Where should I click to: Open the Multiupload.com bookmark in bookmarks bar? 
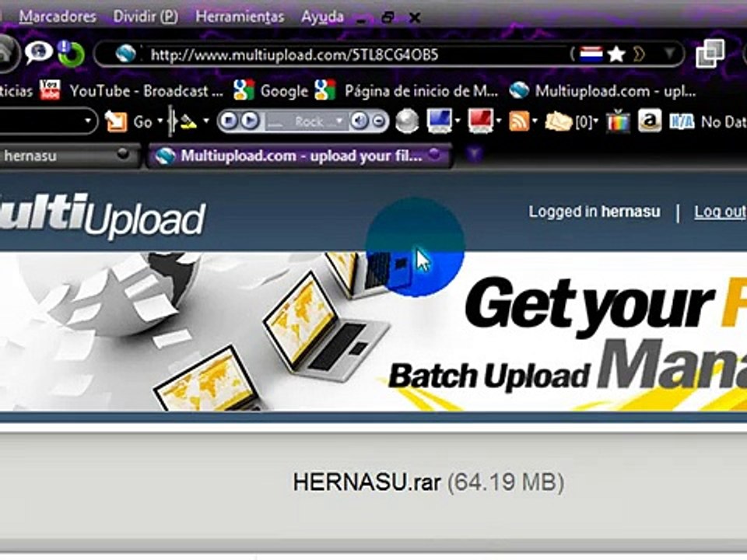[602, 90]
